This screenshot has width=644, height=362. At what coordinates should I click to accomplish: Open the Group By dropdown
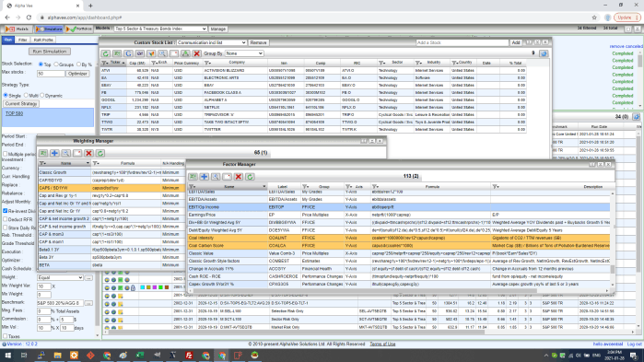pyautogui.click(x=244, y=53)
